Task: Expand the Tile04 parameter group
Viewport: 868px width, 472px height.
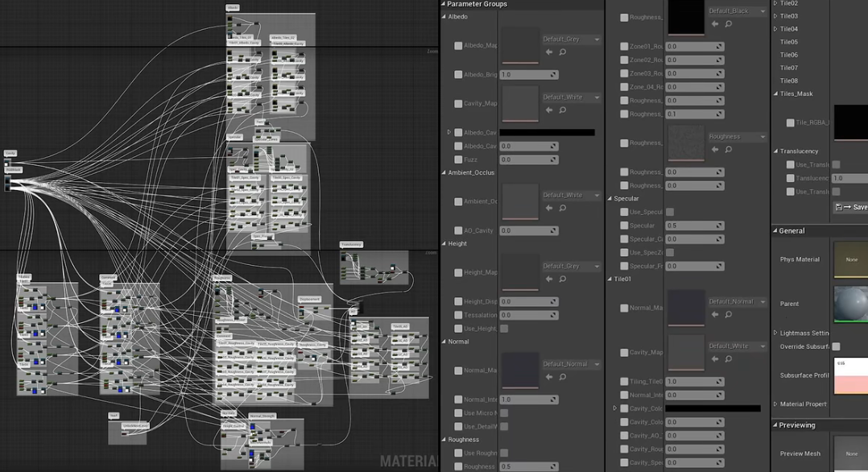Action: (x=775, y=29)
